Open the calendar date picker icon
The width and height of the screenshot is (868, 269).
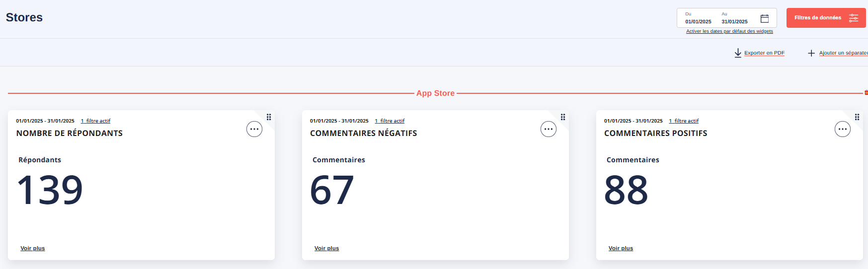click(x=765, y=19)
